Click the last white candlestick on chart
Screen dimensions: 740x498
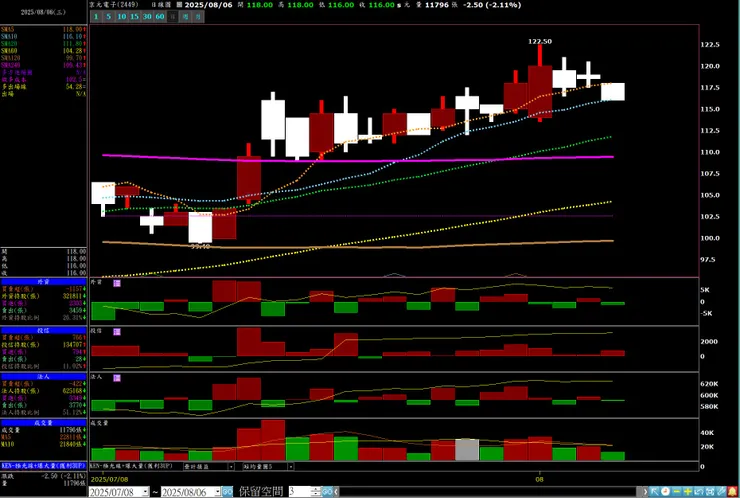613,92
